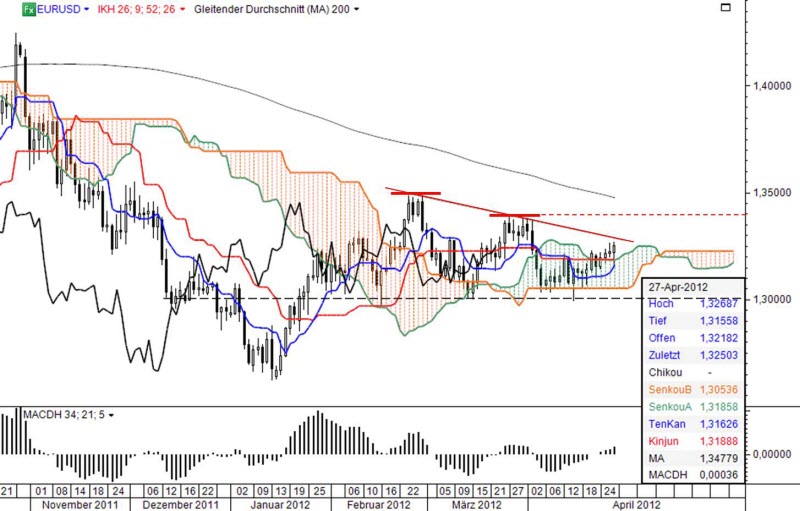Click the Chikou row label
The height and width of the screenshot is (511, 800).
click(x=665, y=372)
